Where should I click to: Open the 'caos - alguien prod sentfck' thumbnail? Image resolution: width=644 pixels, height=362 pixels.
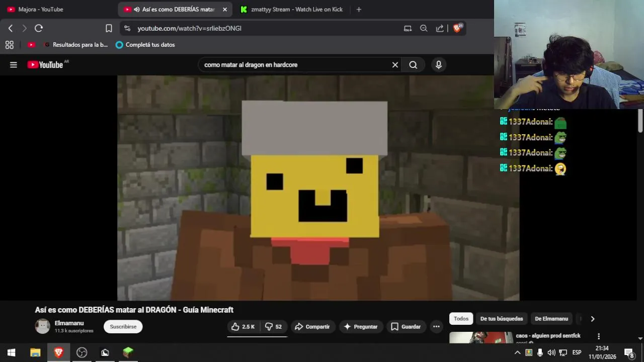(x=481, y=337)
